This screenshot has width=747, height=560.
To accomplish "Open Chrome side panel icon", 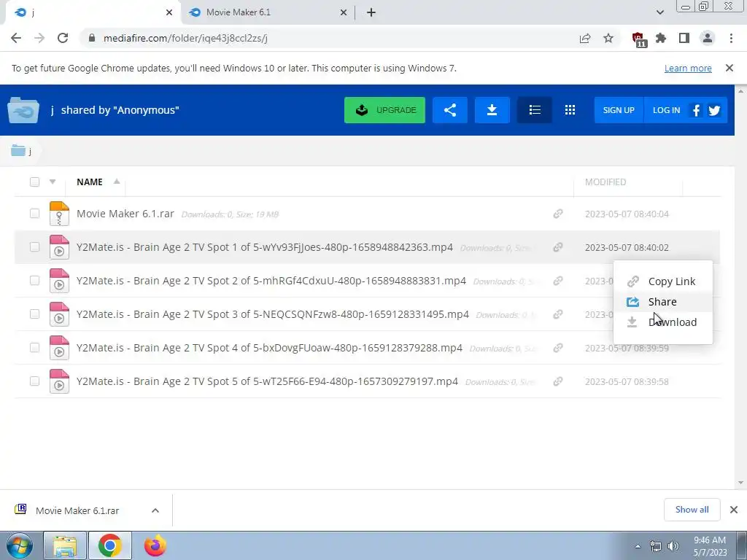I will [684, 38].
